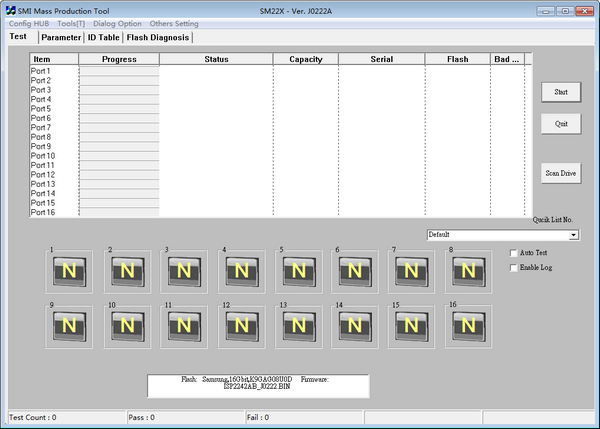The width and height of the screenshot is (600, 429).
Task: Click the port 9 status icon
Action: tap(70, 325)
